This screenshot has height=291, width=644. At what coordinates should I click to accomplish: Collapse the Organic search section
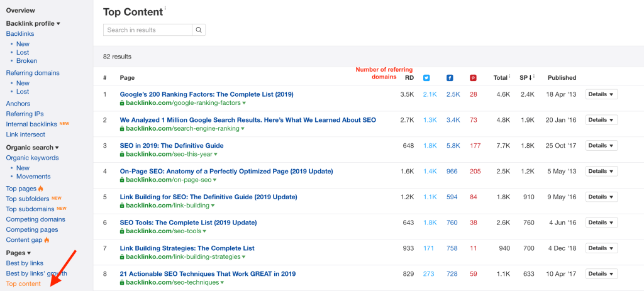point(32,148)
